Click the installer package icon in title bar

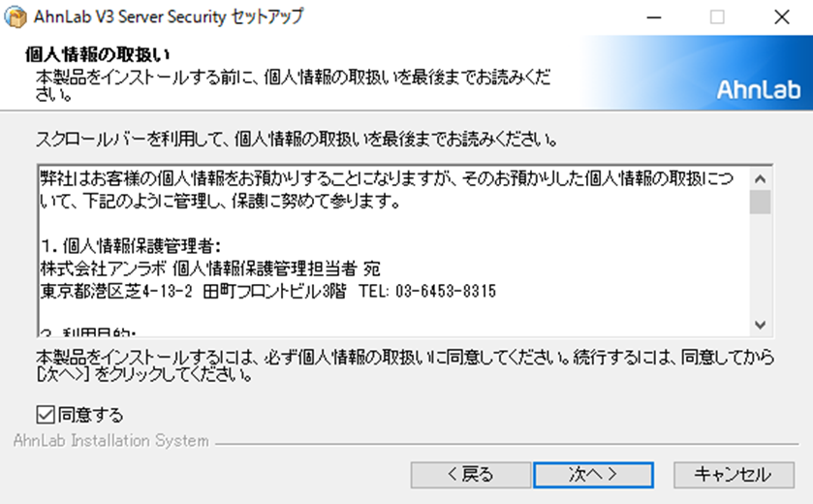(x=16, y=17)
